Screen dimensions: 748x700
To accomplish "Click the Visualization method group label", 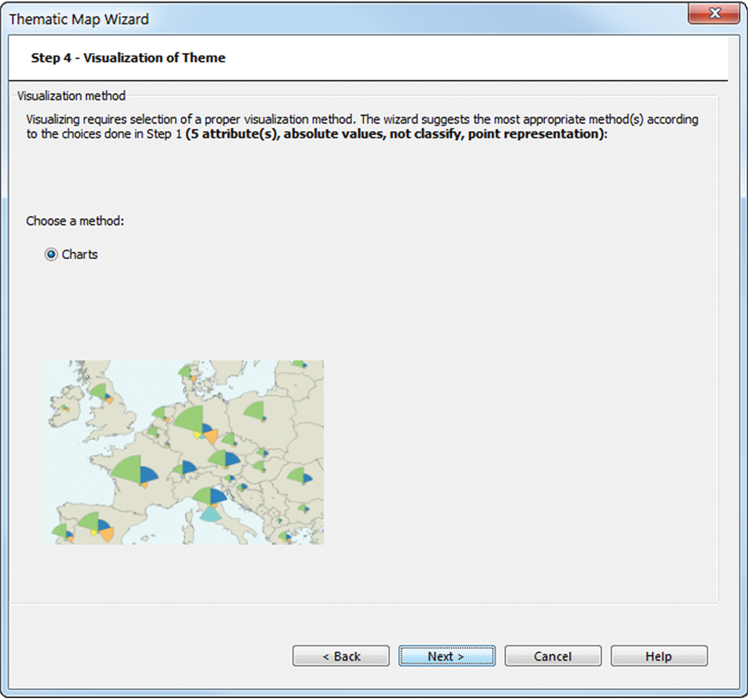I will point(71,96).
